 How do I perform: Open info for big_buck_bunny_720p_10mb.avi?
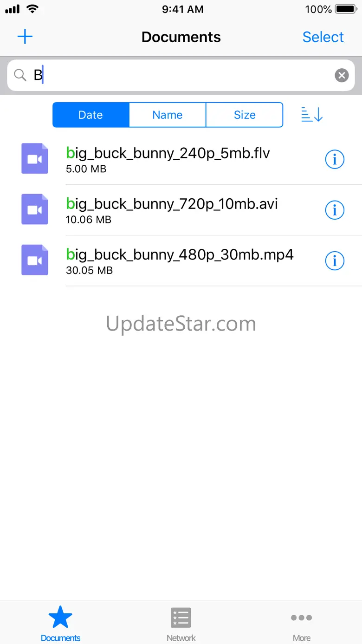[334, 210]
